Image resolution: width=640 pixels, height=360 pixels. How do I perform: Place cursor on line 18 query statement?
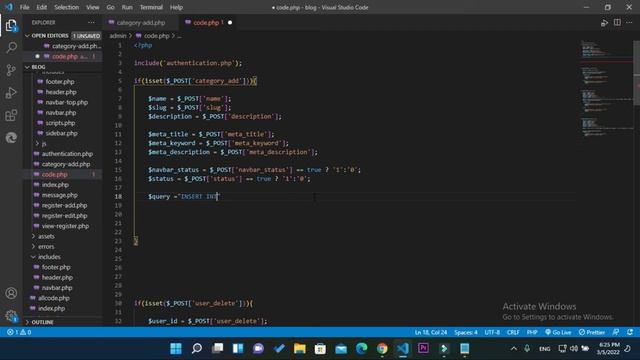(184, 196)
